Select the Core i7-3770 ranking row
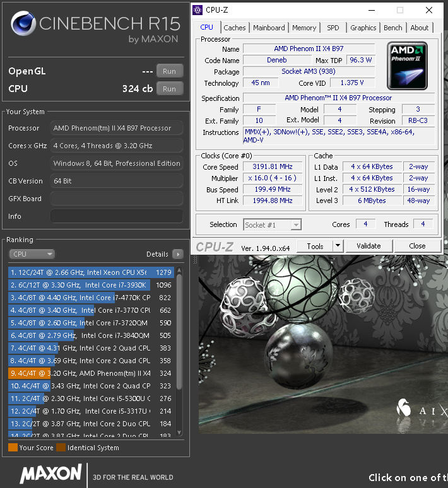Image resolution: width=448 pixels, height=488 pixels. [91, 310]
